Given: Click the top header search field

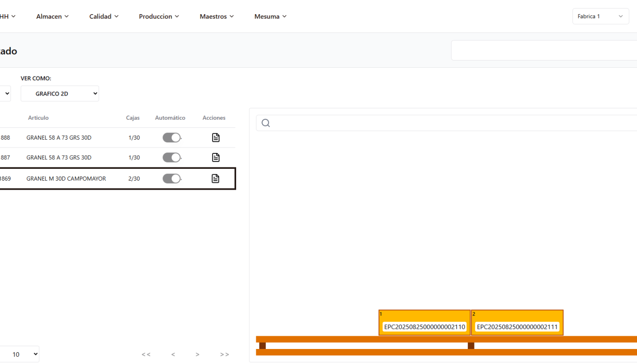Looking at the screenshot, I should (x=544, y=50).
